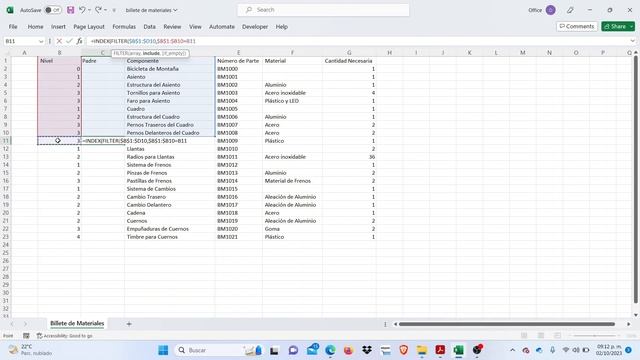The width and height of the screenshot is (640, 360).
Task: Click cell 'Material de Frenos'
Action: click(x=292, y=181)
